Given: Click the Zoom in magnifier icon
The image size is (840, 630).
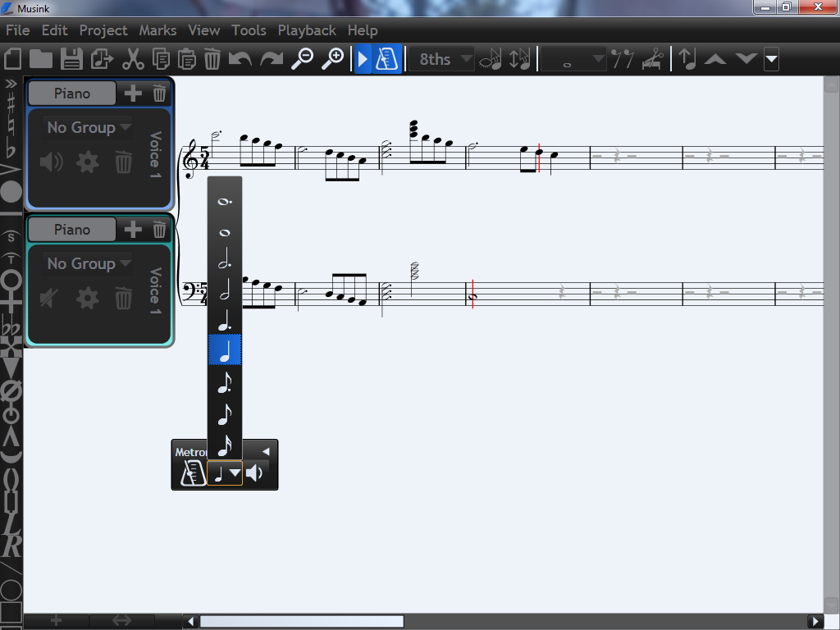Looking at the screenshot, I should tap(332, 59).
